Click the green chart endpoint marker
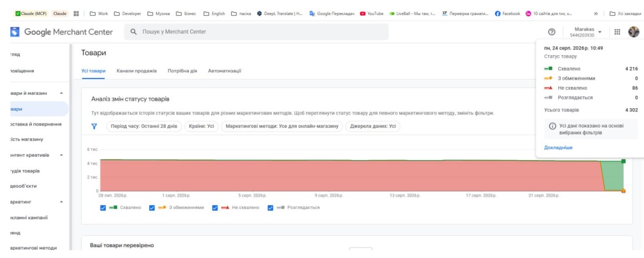Screen dimensions: 644x258 (x=623, y=161)
